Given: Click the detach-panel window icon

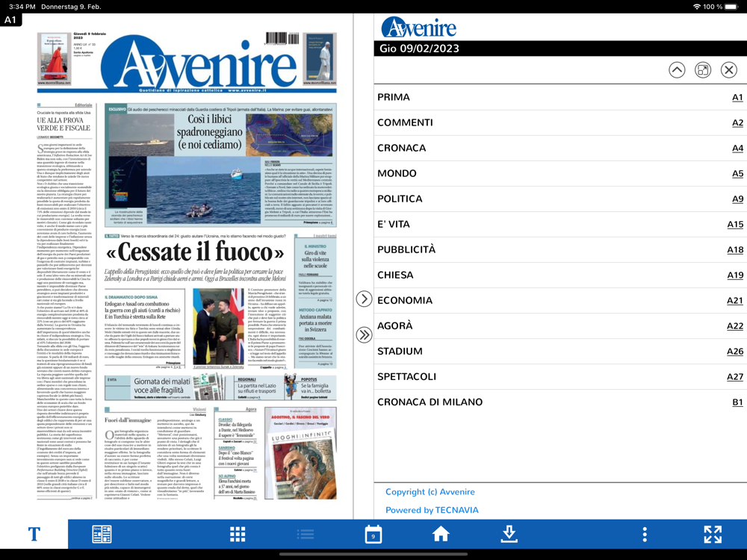Looking at the screenshot, I should [x=703, y=70].
